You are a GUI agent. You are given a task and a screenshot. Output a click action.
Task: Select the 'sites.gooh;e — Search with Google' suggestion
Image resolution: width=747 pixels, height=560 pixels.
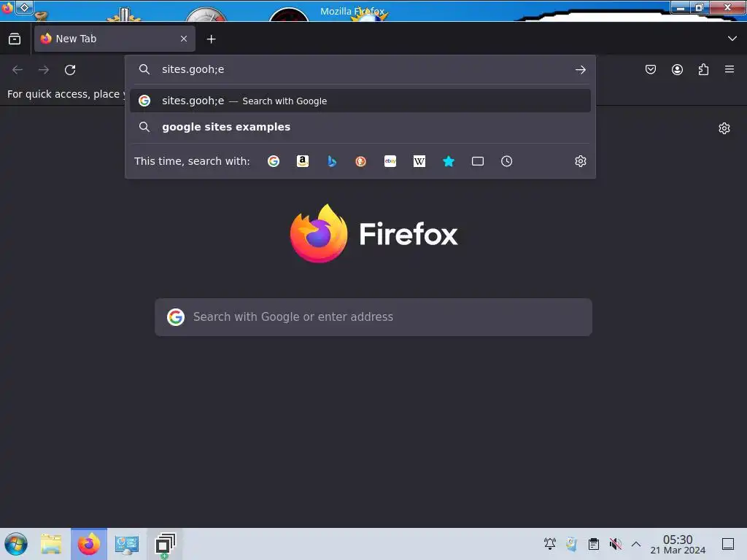[360, 101]
